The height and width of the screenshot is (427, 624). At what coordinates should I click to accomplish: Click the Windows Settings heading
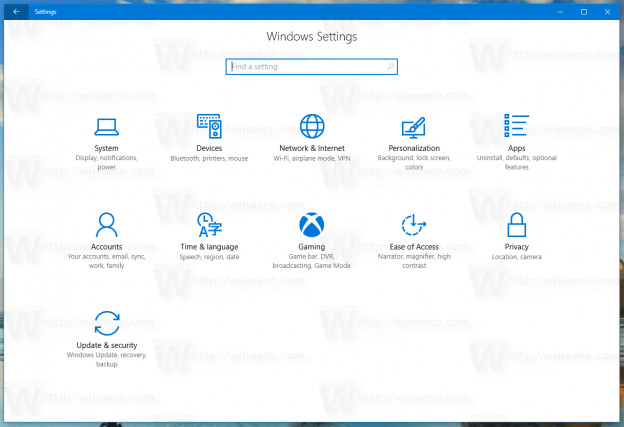312,37
